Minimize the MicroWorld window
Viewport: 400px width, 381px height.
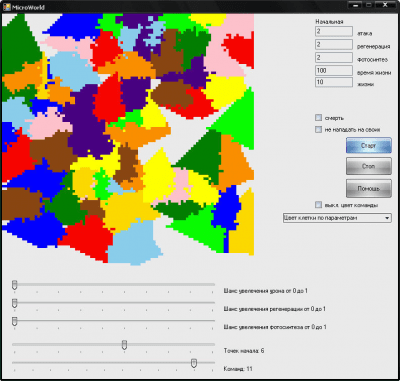356,5
